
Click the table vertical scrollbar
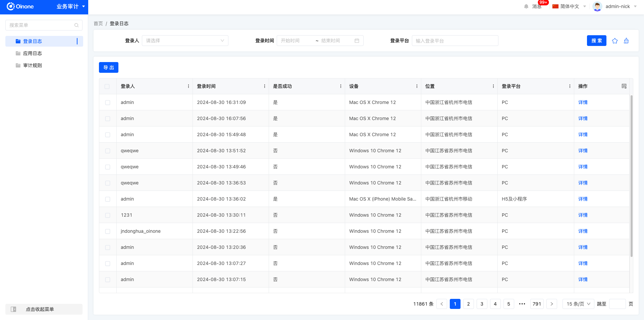click(x=632, y=176)
